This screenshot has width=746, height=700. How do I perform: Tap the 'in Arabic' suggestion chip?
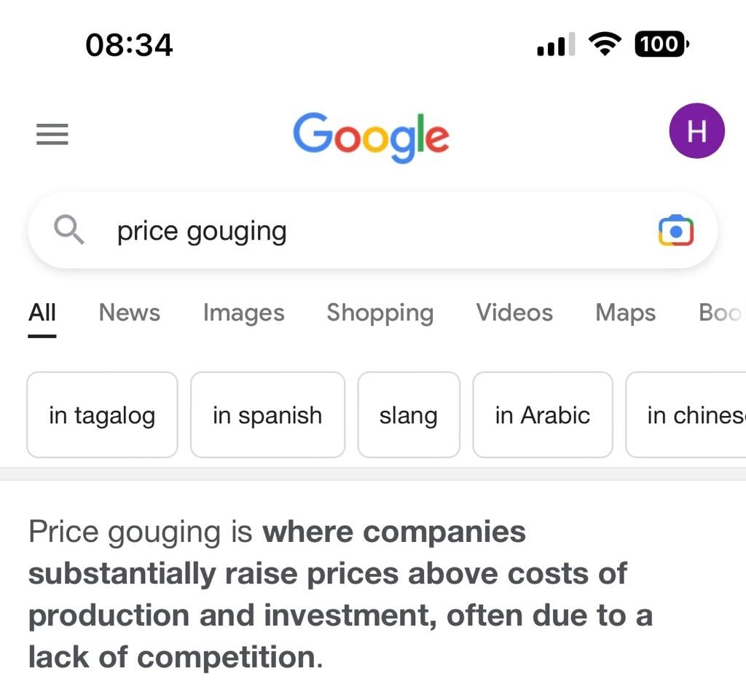point(543,415)
